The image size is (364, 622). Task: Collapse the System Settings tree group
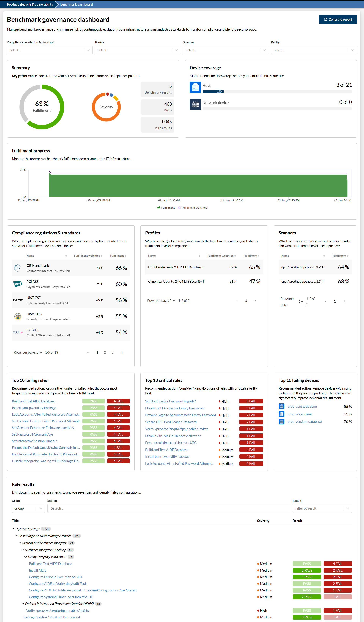click(14, 529)
